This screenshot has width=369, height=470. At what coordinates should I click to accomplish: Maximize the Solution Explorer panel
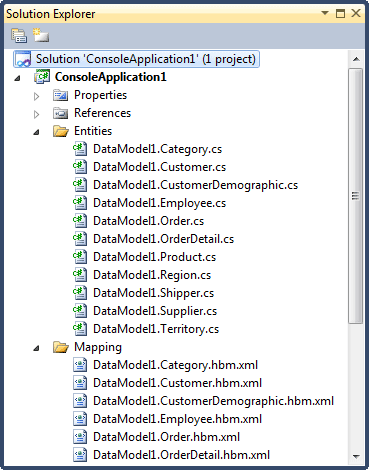pyautogui.click(x=340, y=13)
